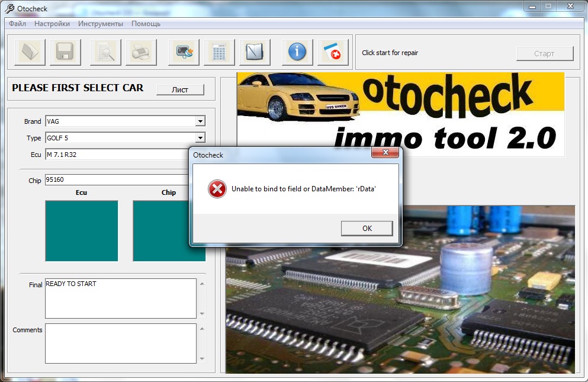The height and width of the screenshot is (382, 588).
Task: Close the Otocheck main window
Action: point(570,7)
